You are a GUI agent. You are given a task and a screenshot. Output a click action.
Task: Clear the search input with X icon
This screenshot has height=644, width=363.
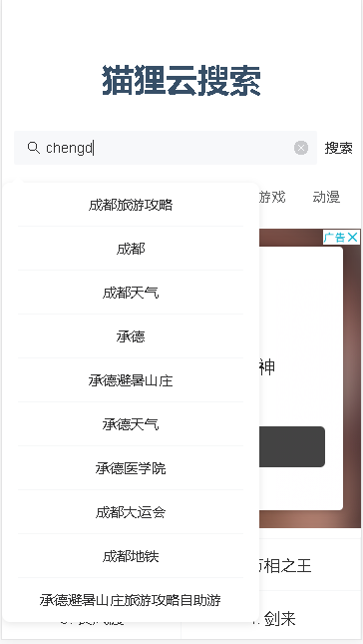click(x=300, y=148)
